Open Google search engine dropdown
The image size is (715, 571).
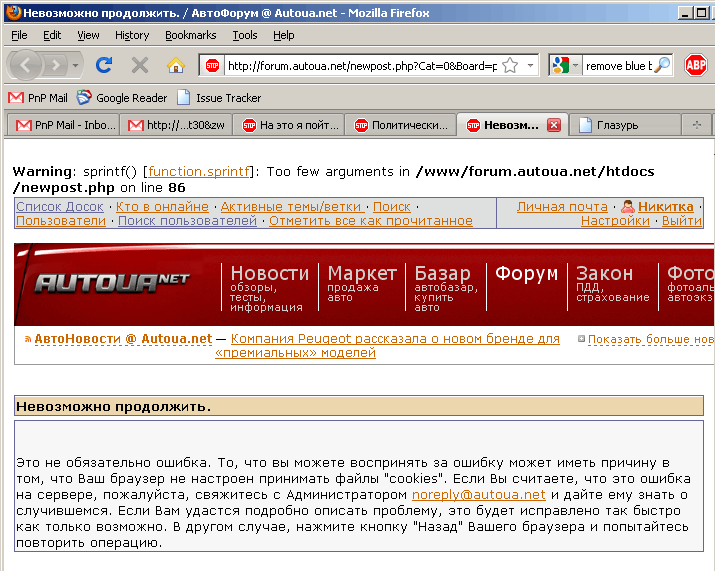pos(563,65)
